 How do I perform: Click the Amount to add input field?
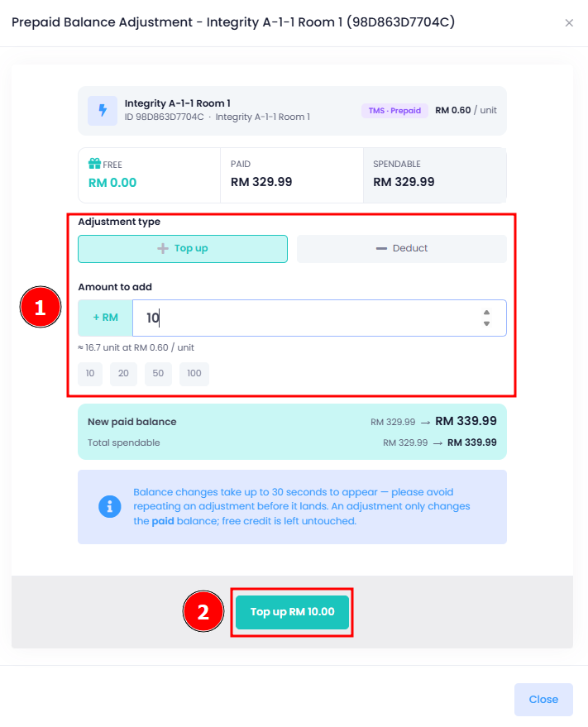pyautogui.click(x=319, y=318)
